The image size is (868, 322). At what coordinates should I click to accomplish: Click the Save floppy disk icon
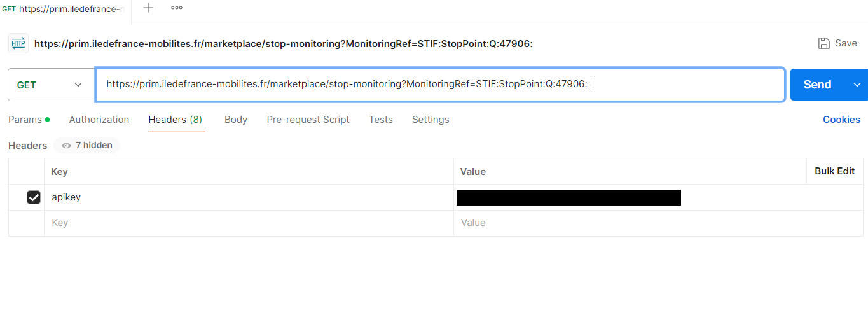coord(824,43)
